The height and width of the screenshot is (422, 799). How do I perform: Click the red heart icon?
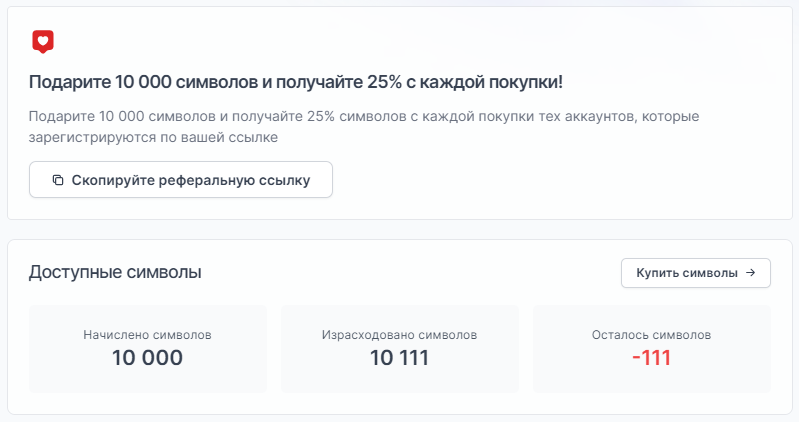click(x=42, y=41)
